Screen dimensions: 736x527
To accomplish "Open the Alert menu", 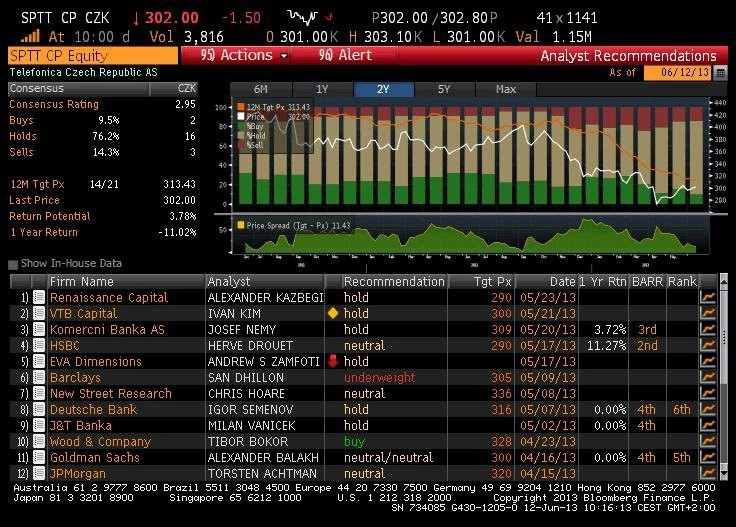I will click(x=345, y=55).
